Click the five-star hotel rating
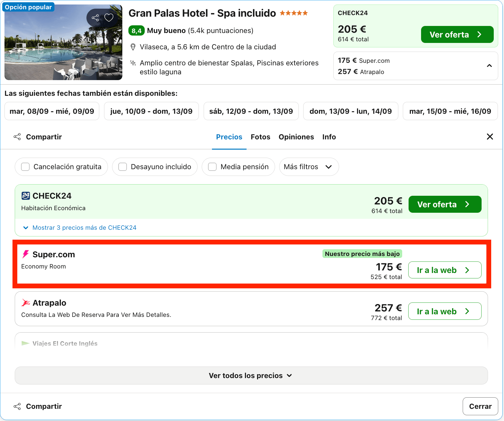Viewport: 504px width, 421px height. (294, 13)
